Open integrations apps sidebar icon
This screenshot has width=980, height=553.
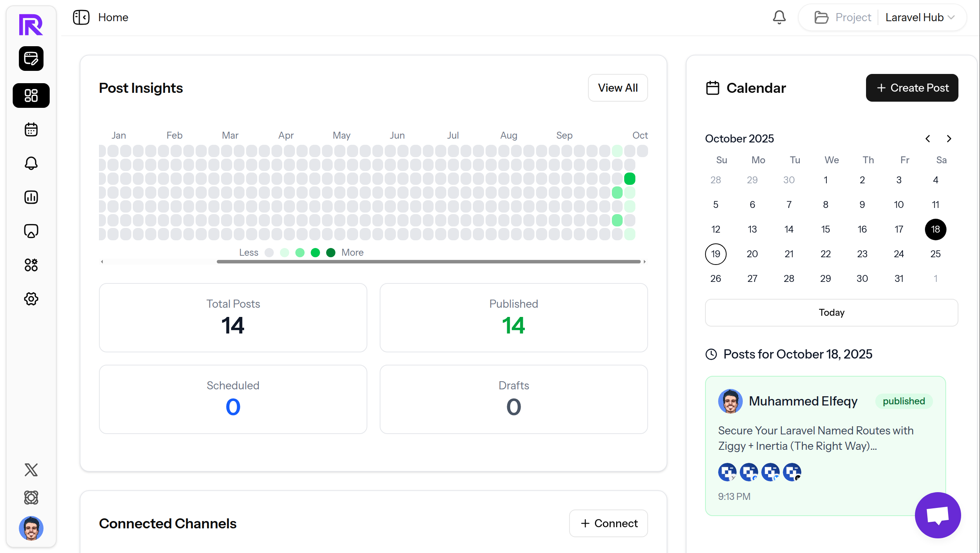point(31,265)
